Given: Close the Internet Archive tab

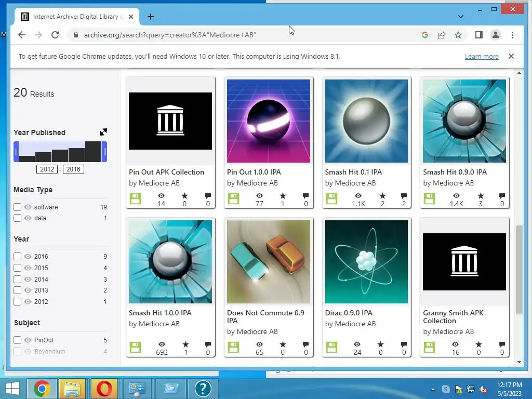Looking at the screenshot, I should (x=131, y=17).
